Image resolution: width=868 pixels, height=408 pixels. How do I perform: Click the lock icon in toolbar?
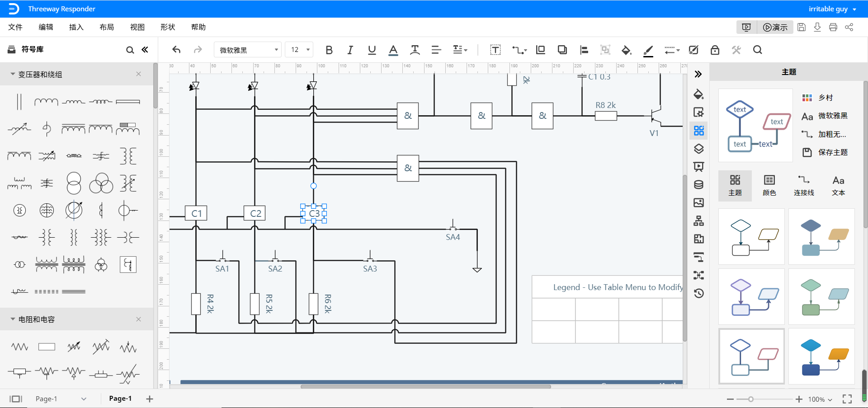[x=715, y=50]
